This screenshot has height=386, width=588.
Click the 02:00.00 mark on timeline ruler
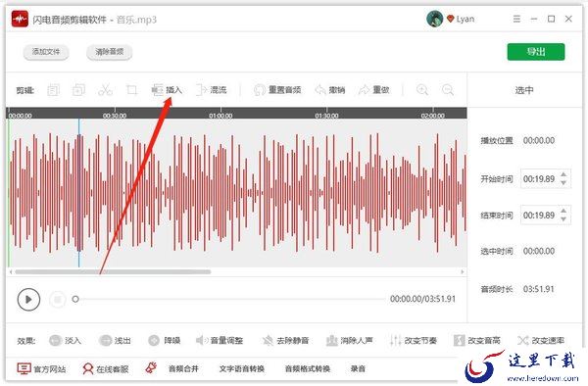pyautogui.click(x=433, y=116)
